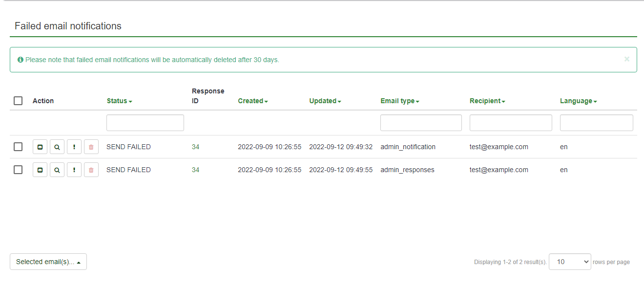This screenshot has height=290, width=644.
Task: Delete the admin_responses failed email
Action: pyautogui.click(x=91, y=170)
